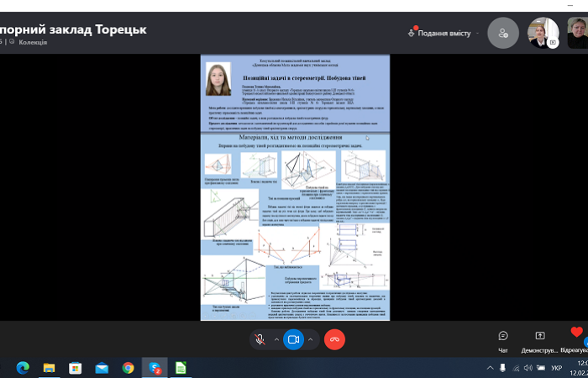Open File Explorer from the taskbar
This screenshot has height=378, width=588.
pos(49,367)
